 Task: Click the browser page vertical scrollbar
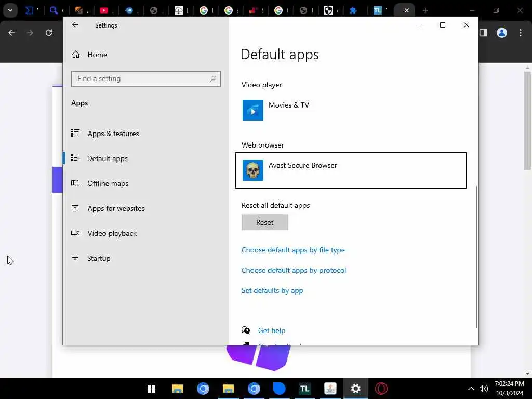(527, 121)
